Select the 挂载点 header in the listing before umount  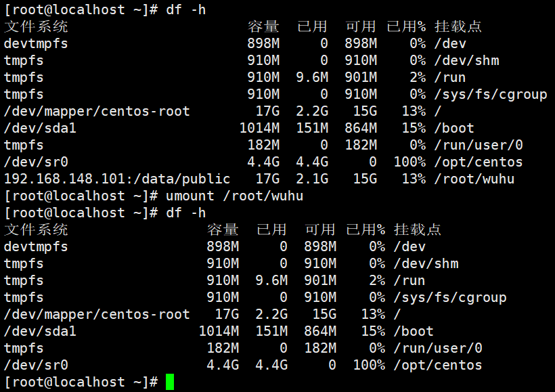pos(458,26)
